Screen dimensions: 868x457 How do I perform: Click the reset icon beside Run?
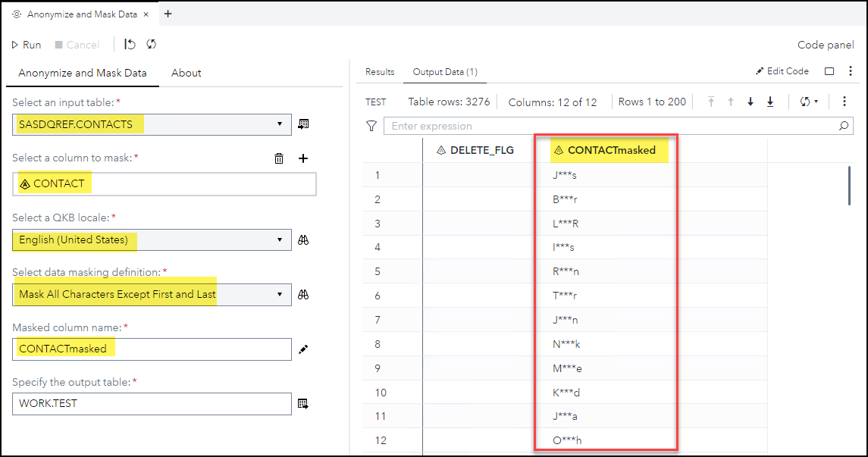(129, 44)
